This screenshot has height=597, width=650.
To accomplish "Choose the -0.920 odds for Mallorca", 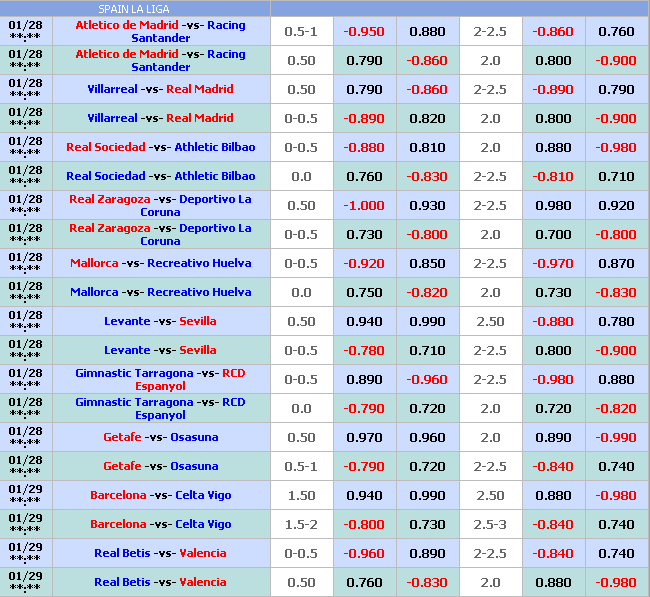I will (363, 263).
